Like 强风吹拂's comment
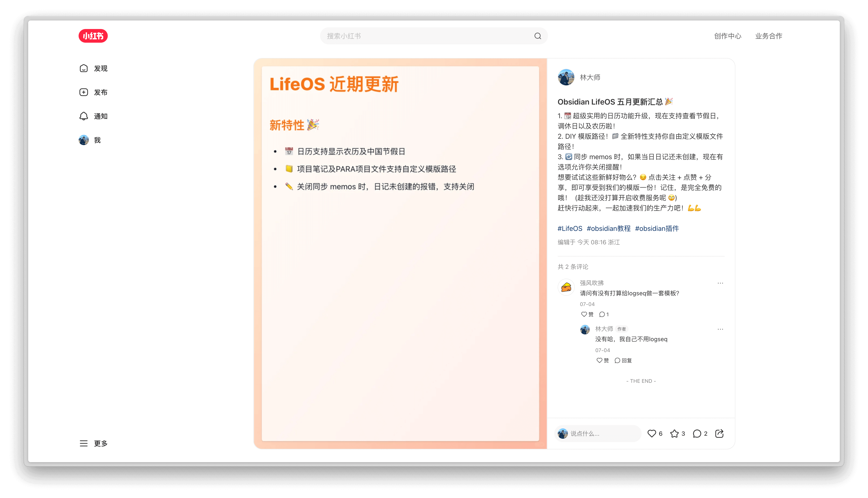The image size is (868, 498). [x=587, y=314]
